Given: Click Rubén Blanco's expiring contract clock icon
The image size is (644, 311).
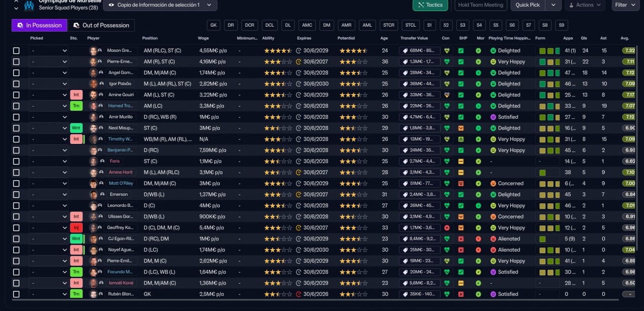Looking at the screenshot, I should pyautogui.click(x=298, y=294).
